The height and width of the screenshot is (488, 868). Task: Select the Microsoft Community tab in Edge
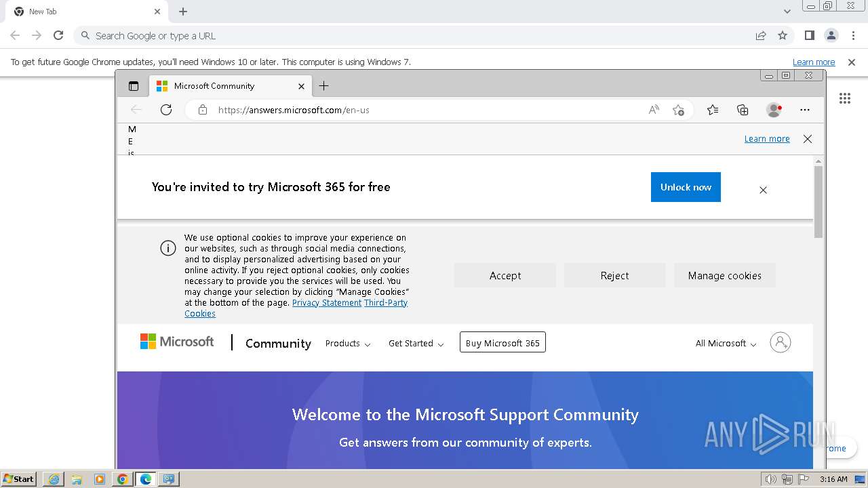(x=231, y=86)
